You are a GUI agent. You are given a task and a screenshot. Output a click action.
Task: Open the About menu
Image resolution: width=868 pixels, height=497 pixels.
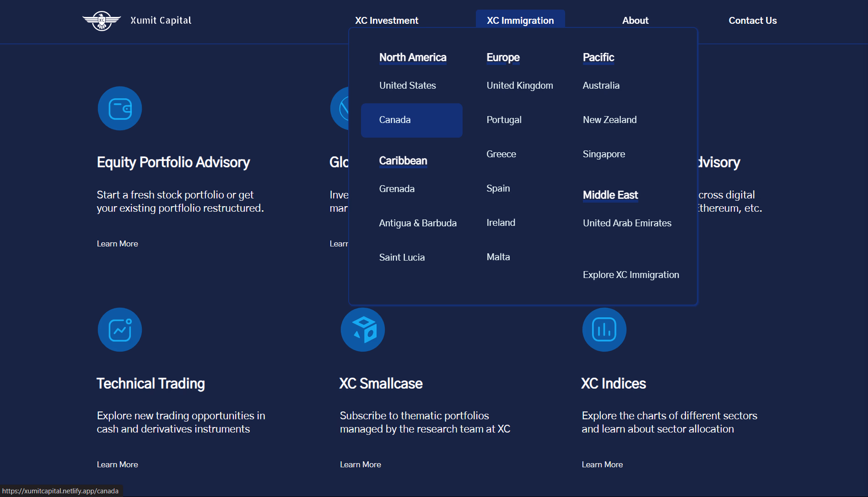click(x=635, y=20)
